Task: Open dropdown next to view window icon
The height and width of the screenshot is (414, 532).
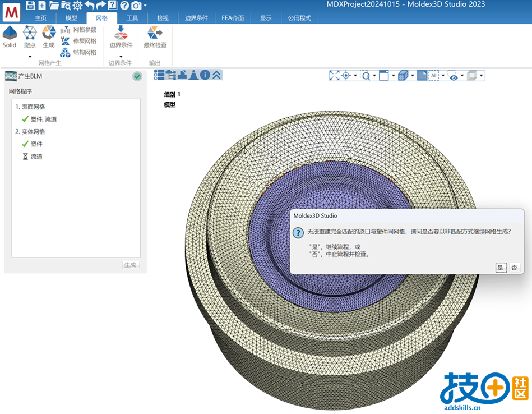Action: (x=394, y=75)
